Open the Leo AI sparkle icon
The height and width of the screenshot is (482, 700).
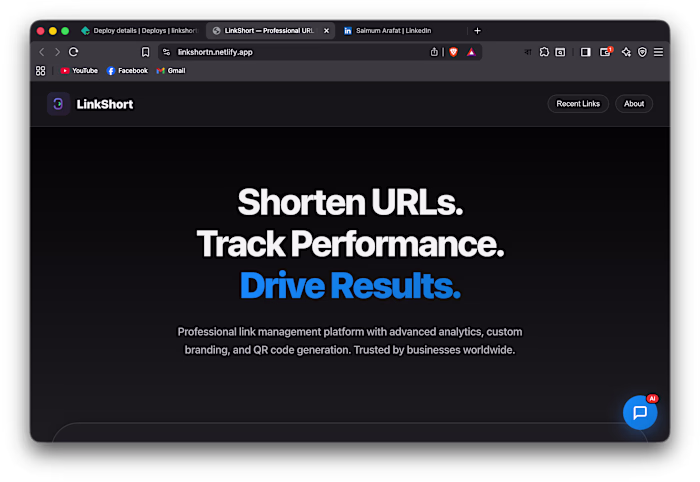point(626,52)
